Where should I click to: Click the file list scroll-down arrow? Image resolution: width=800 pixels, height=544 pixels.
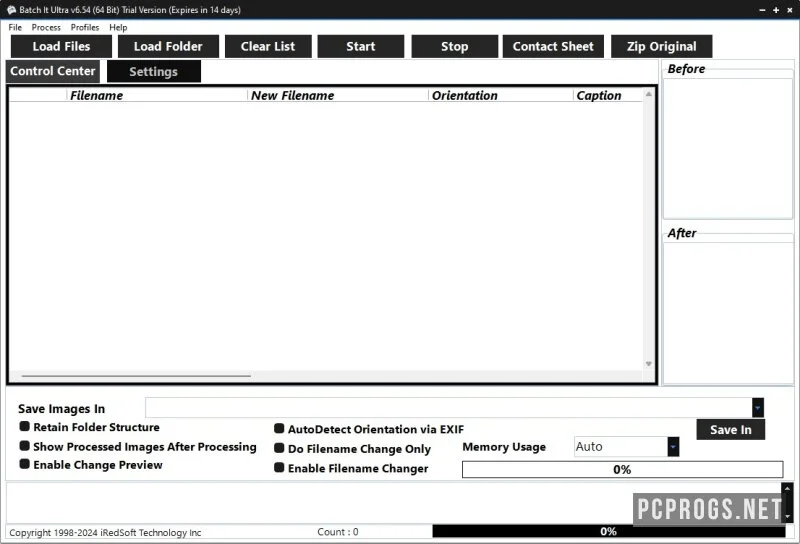click(x=648, y=364)
